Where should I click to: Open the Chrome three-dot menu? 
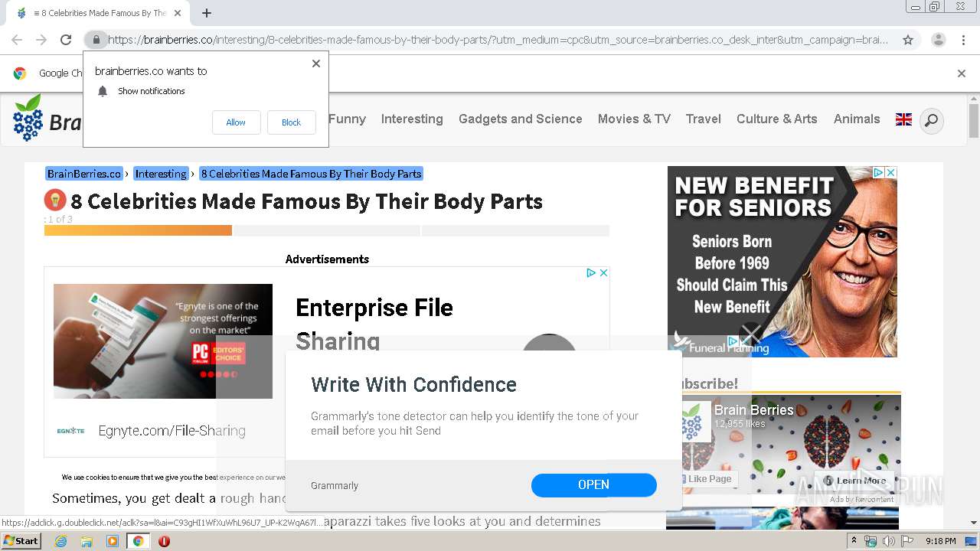click(964, 40)
